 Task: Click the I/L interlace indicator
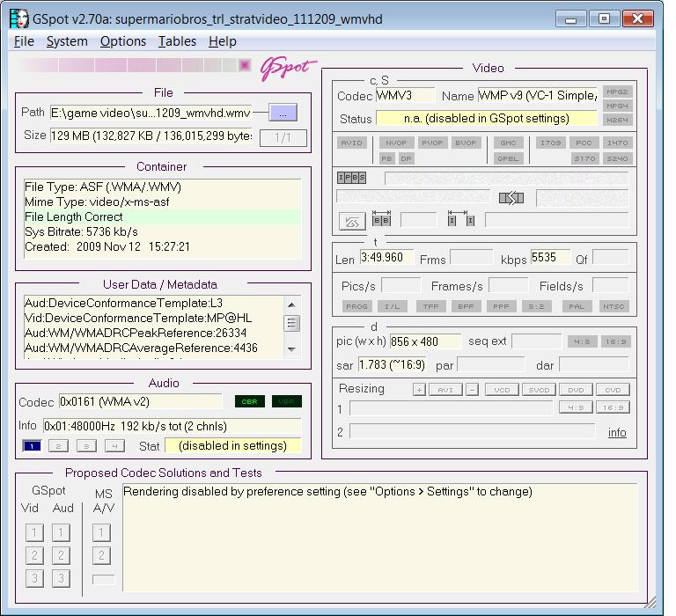(392, 306)
